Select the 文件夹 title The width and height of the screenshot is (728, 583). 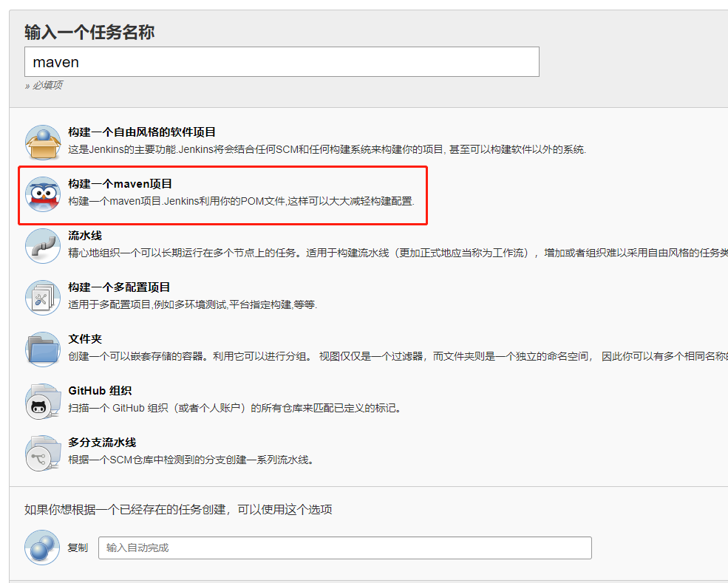85,339
